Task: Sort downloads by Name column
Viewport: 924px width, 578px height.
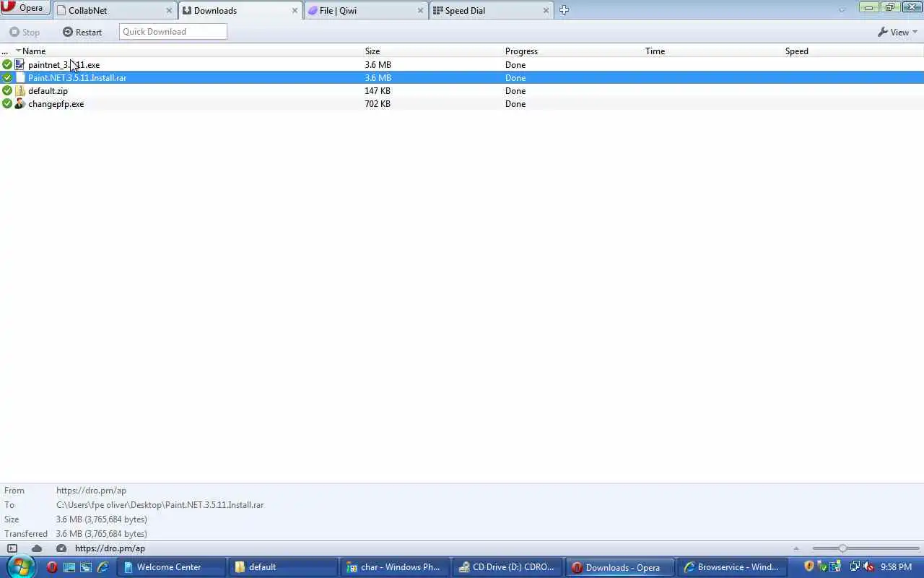Action: coord(34,51)
